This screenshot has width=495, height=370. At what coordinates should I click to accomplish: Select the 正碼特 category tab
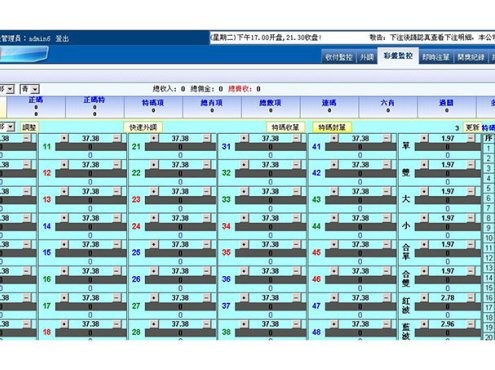(95, 107)
